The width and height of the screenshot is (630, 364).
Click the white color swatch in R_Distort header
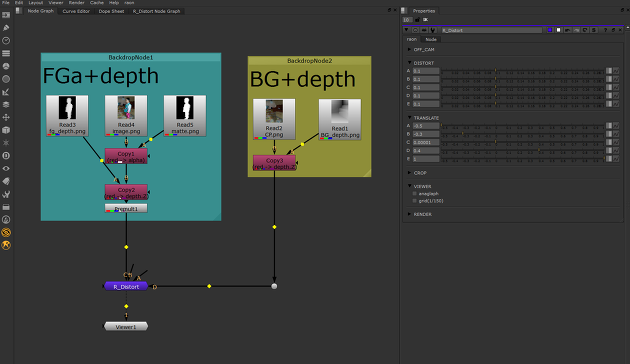click(558, 30)
